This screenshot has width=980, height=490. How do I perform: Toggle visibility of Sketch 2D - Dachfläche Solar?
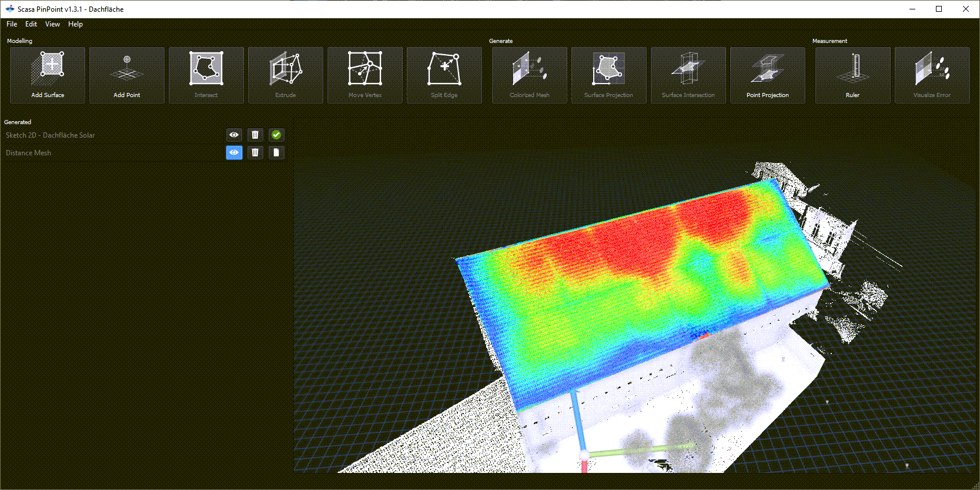coord(234,135)
